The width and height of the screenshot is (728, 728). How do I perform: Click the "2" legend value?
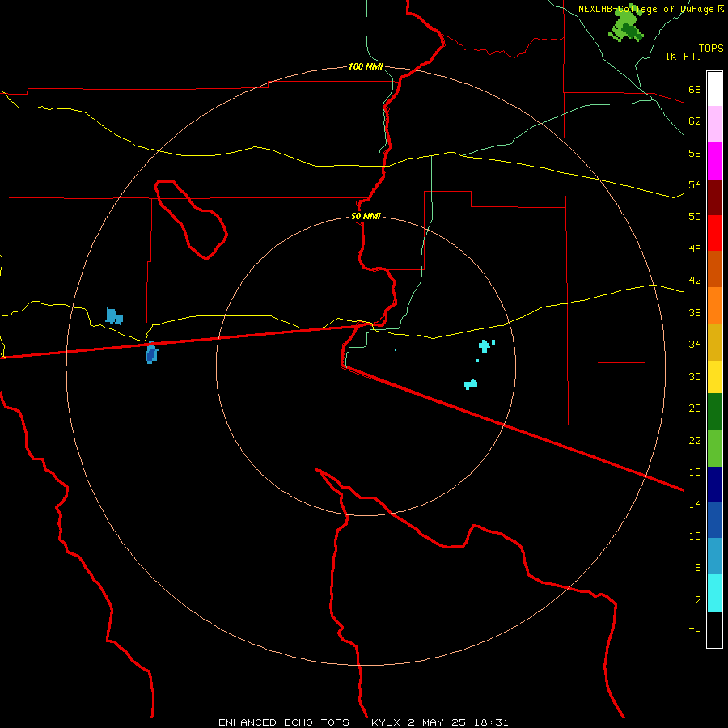tap(698, 600)
